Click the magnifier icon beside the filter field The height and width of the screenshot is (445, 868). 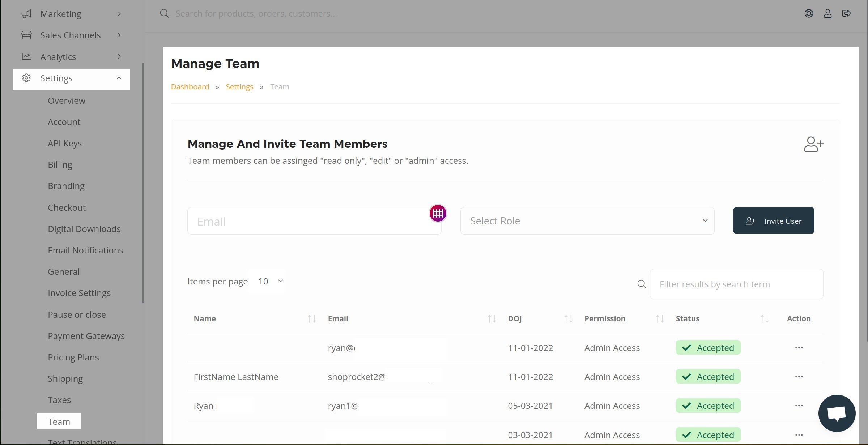coord(642,284)
